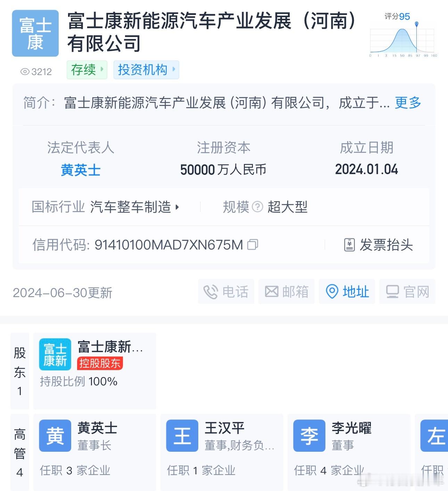
Task: Tap the founding date 2024.01.04
Action: (x=366, y=170)
